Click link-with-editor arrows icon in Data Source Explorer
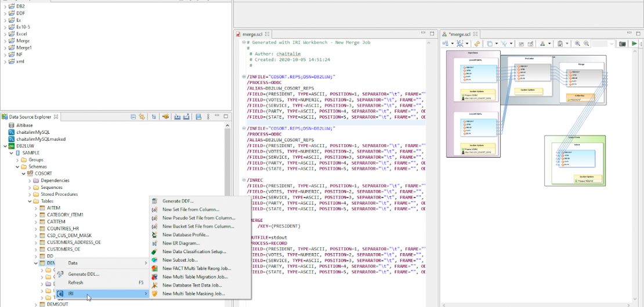This screenshot has height=307, width=644. 142,117
